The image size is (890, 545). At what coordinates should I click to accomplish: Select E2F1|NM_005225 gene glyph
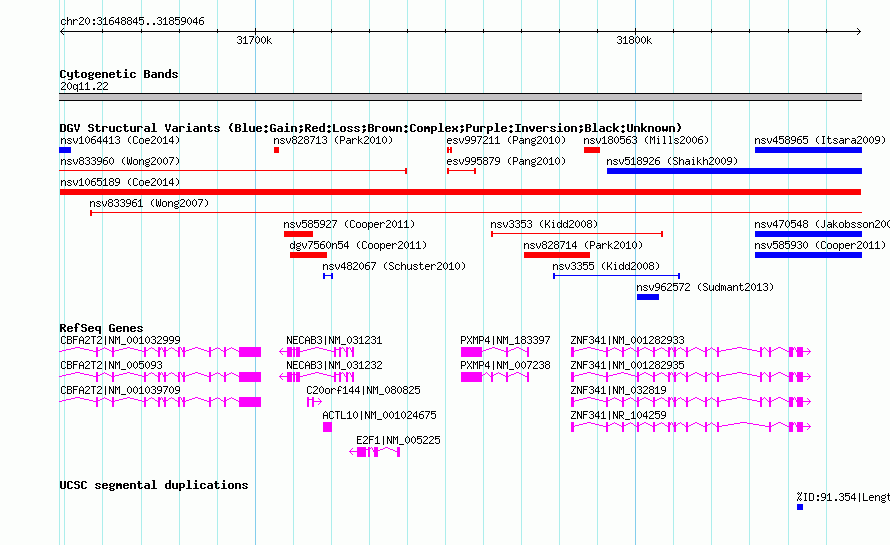tap(375, 452)
